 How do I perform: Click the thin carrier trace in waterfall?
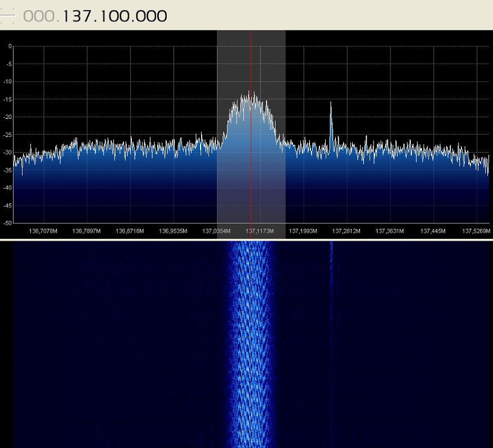coord(331,344)
